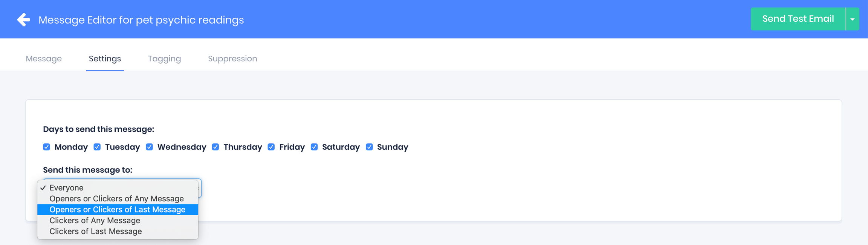Toggle the Tuesday checkbox
The image size is (868, 245).
click(x=97, y=147)
